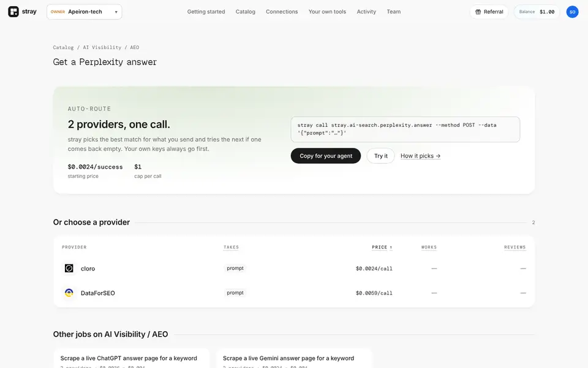Click the $0.0024/call price for cloro
Viewport: 588px width, 368px height.
coord(374,269)
